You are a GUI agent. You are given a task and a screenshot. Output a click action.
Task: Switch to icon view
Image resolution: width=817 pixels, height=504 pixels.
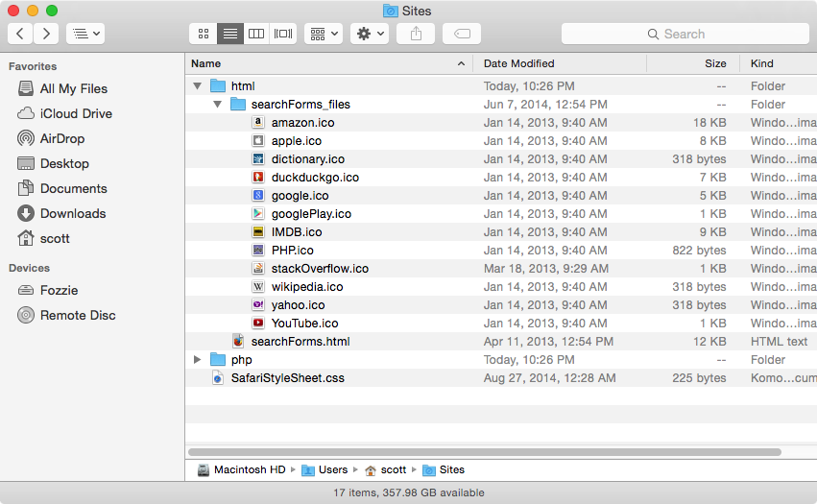(x=204, y=34)
